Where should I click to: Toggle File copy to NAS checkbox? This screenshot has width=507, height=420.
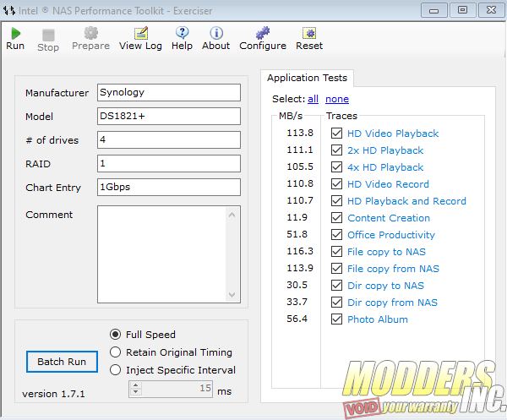click(x=336, y=252)
